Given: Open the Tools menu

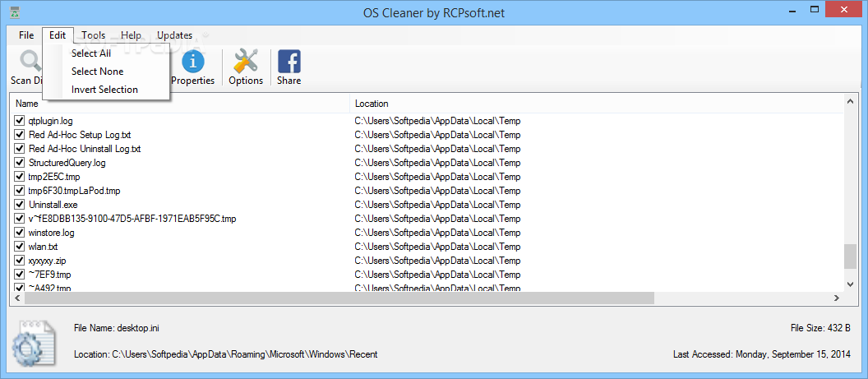Looking at the screenshot, I should (x=93, y=35).
